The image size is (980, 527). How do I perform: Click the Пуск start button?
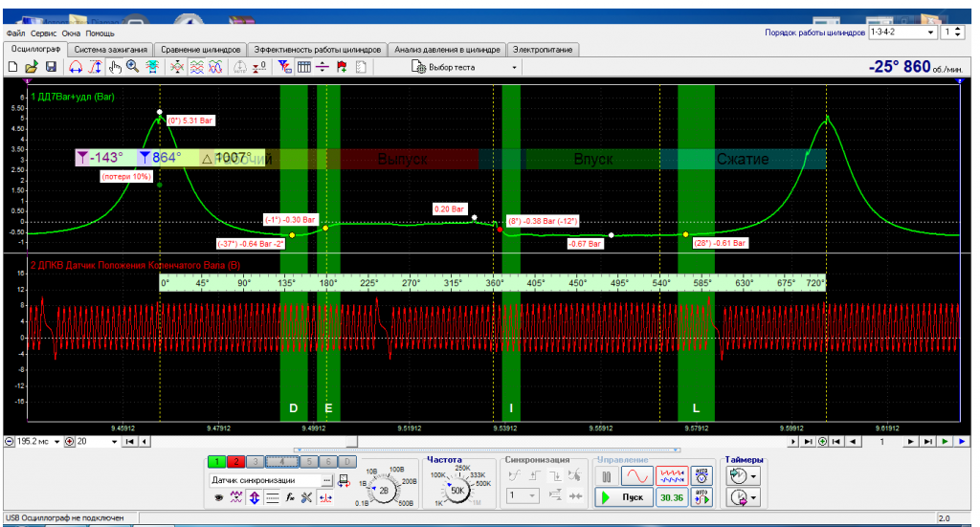[623, 497]
